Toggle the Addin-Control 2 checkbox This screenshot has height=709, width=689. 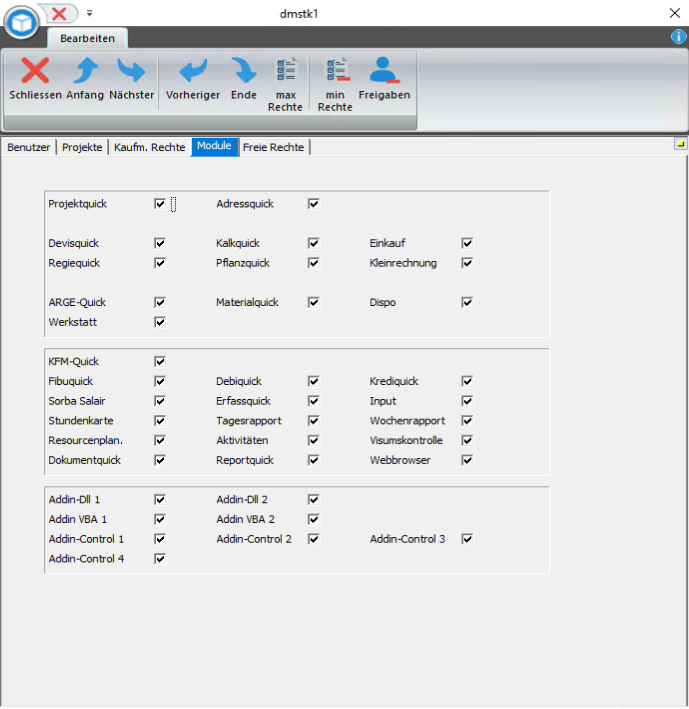[313, 539]
